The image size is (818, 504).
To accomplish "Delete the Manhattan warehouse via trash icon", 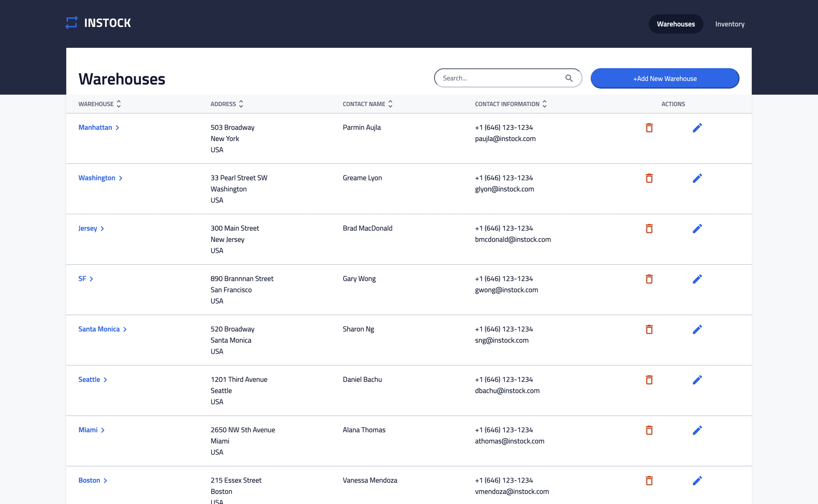I will click(x=649, y=128).
